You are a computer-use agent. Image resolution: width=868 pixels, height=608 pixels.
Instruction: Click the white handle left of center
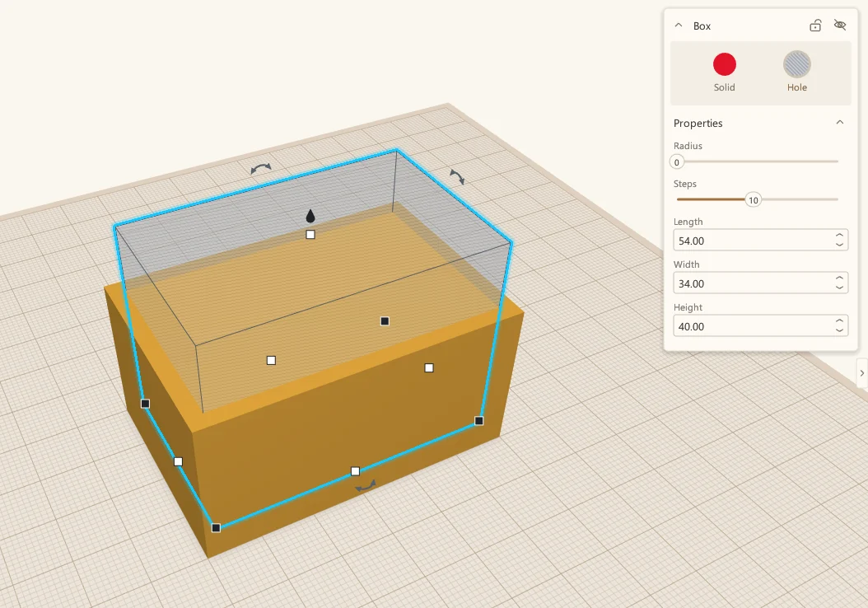(x=271, y=361)
